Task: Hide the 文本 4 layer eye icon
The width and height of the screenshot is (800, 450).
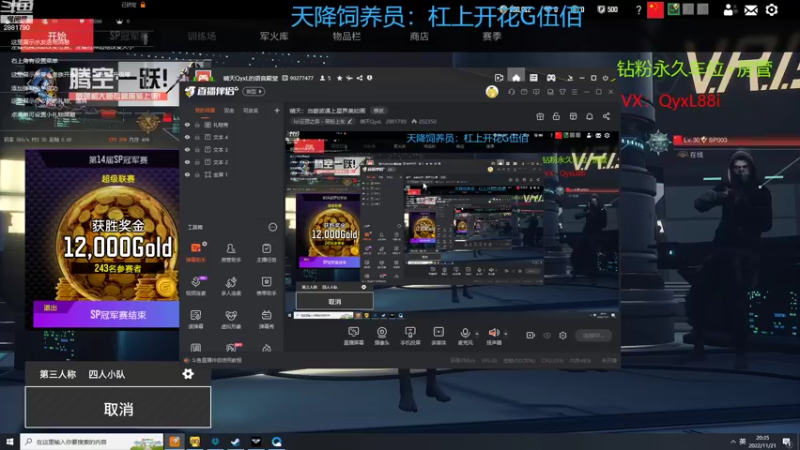Action: click(x=187, y=137)
